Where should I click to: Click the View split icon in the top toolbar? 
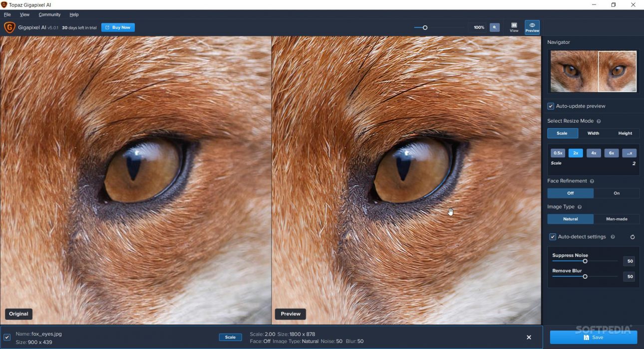click(514, 26)
